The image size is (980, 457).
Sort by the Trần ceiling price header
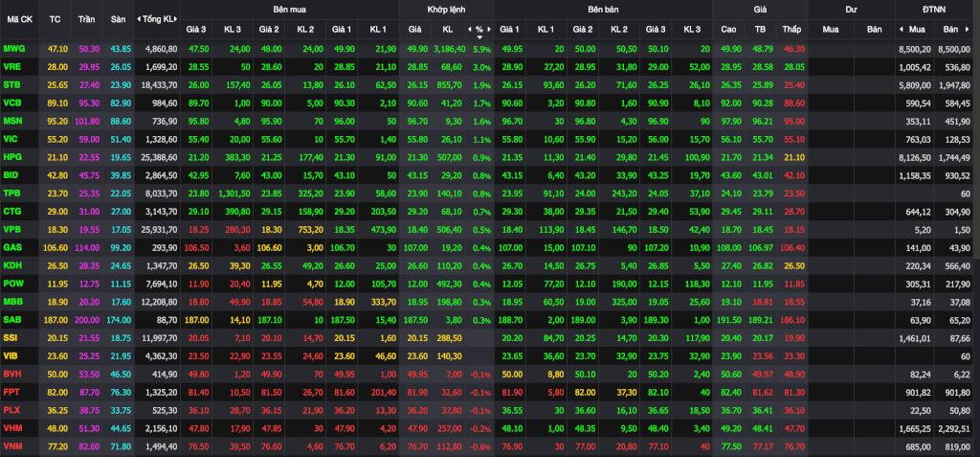coord(86,19)
